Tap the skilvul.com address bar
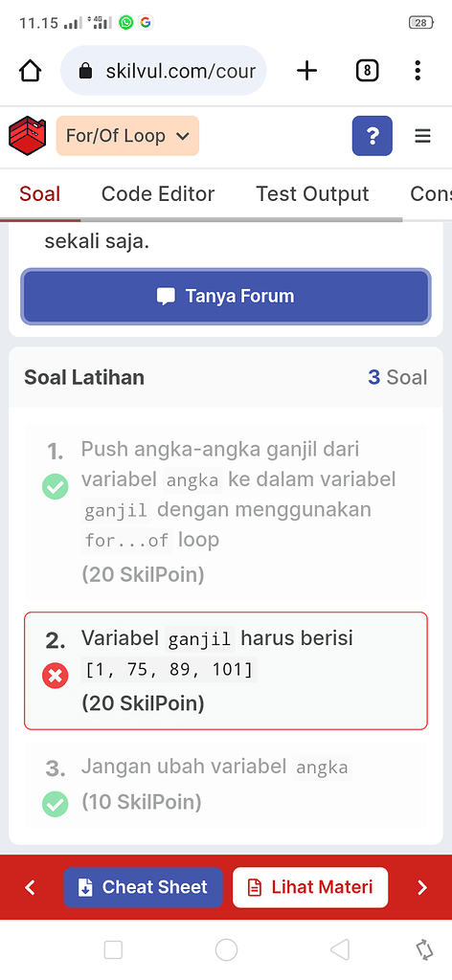The width and height of the screenshot is (452, 980). click(x=164, y=71)
